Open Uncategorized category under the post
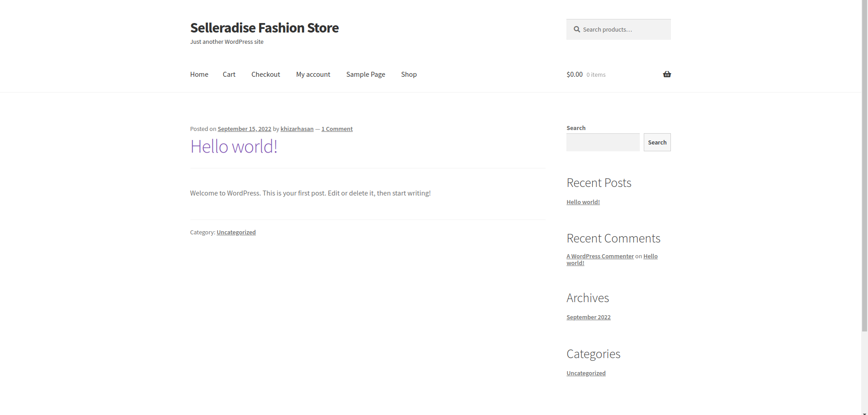 (x=236, y=232)
